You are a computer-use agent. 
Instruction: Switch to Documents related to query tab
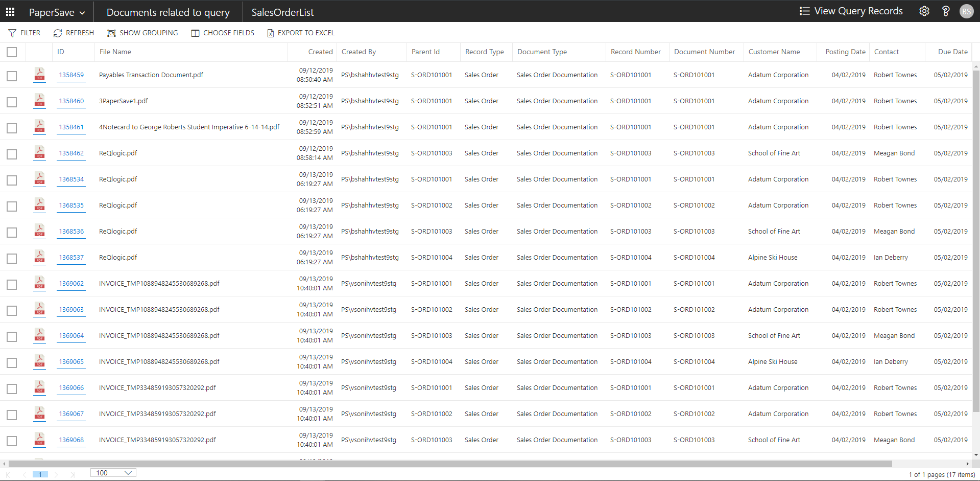coord(168,12)
